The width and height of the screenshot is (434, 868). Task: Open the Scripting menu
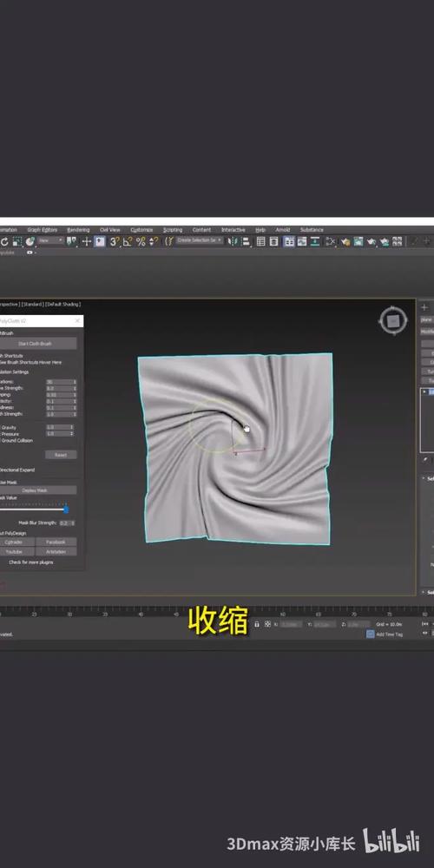(x=172, y=230)
